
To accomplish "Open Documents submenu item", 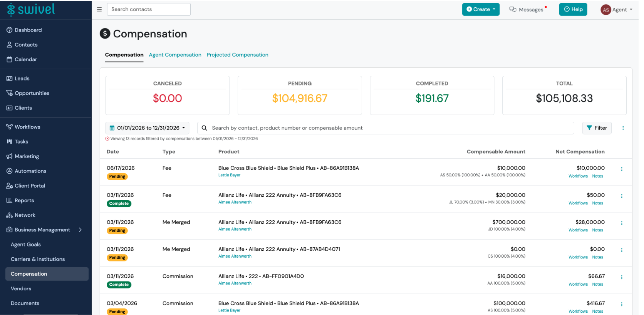I will 25,303.
